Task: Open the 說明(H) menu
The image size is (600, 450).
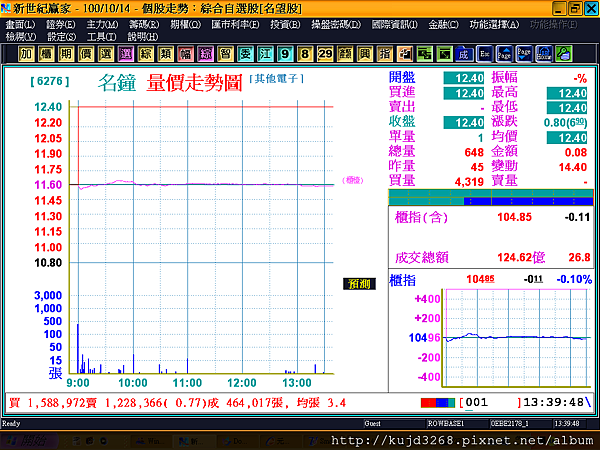Action: pyautogui.click(x=143, y=37)
